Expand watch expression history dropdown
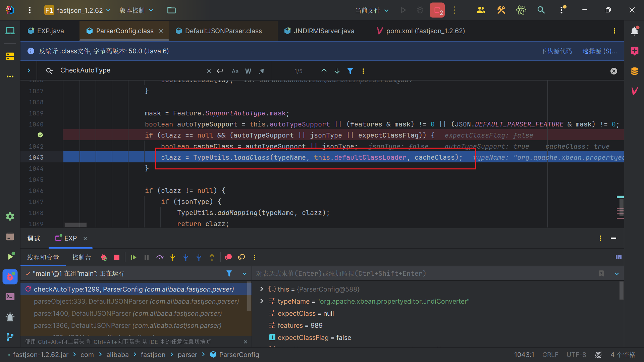Viewport: 644px width, 362px height. pos(617,274)
